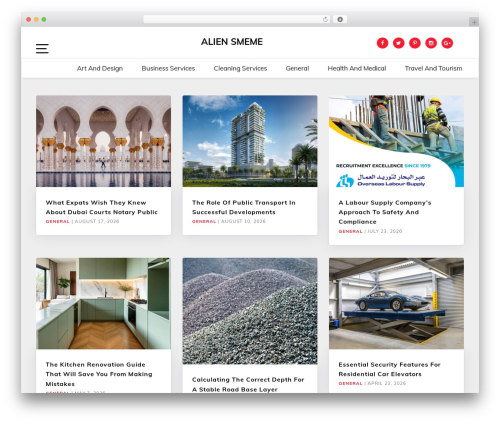Open the General category menu item

297,68
